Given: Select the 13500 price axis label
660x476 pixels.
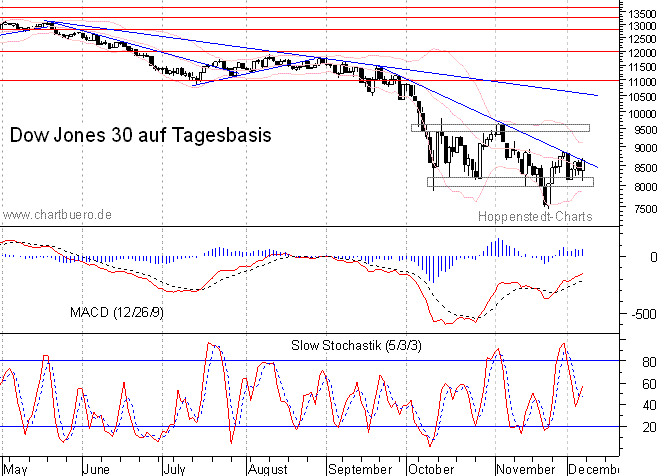Looking at the screenshot, I should tap(642, 14).
